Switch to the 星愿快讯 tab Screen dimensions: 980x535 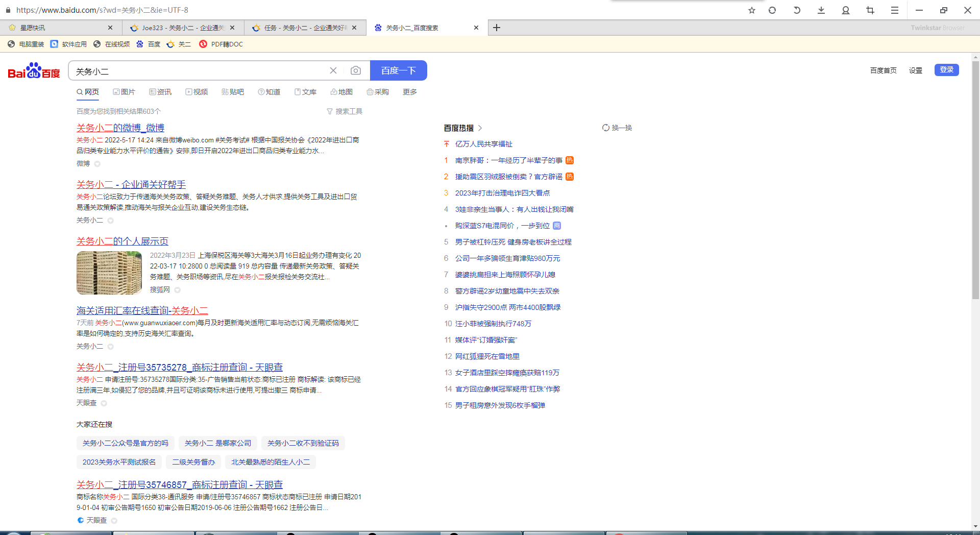coord(56,28)
